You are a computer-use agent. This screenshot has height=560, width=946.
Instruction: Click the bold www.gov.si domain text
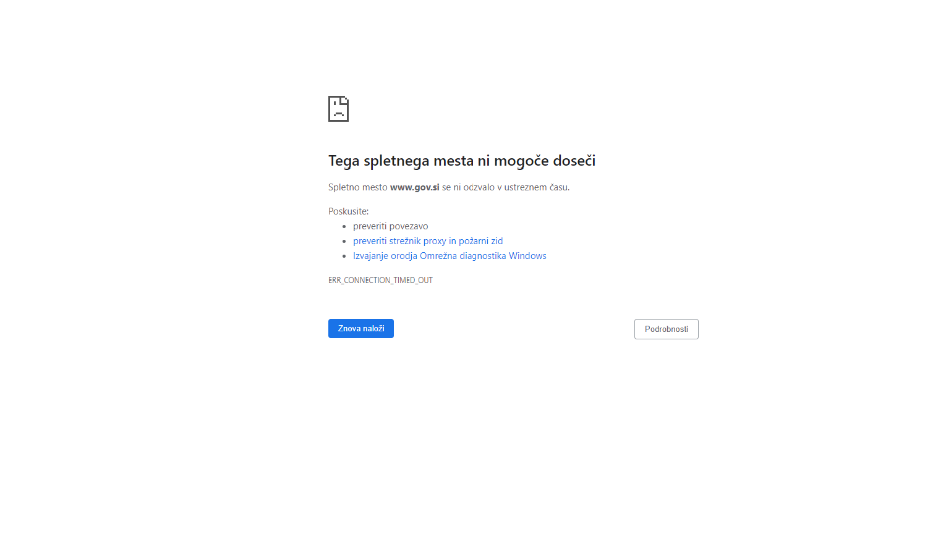point(415,187)
